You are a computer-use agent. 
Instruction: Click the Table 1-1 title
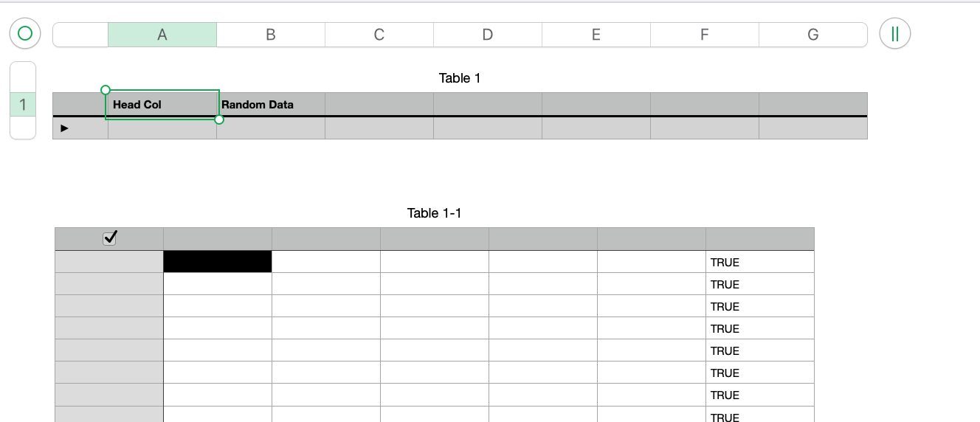(434, 213)
